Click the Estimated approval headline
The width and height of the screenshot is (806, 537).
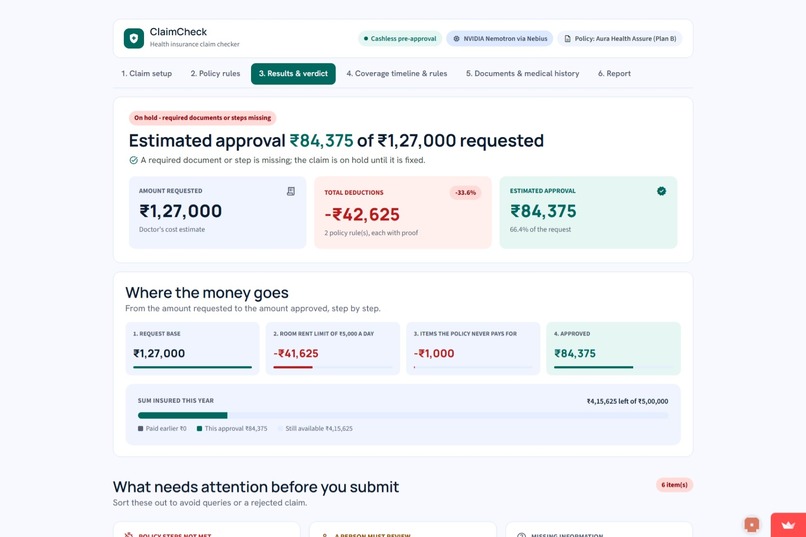tap(336, 141)
